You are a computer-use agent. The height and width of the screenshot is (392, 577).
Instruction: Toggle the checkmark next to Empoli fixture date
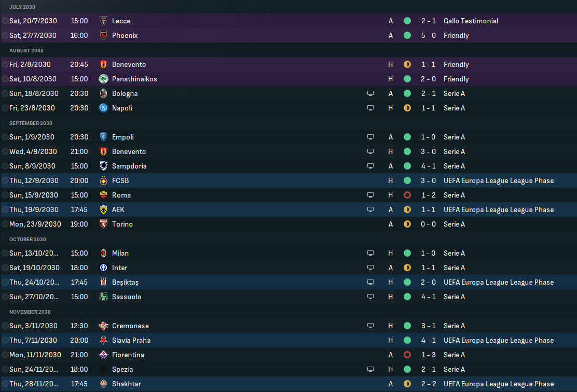pyautogui.click(x=5, y=137)
